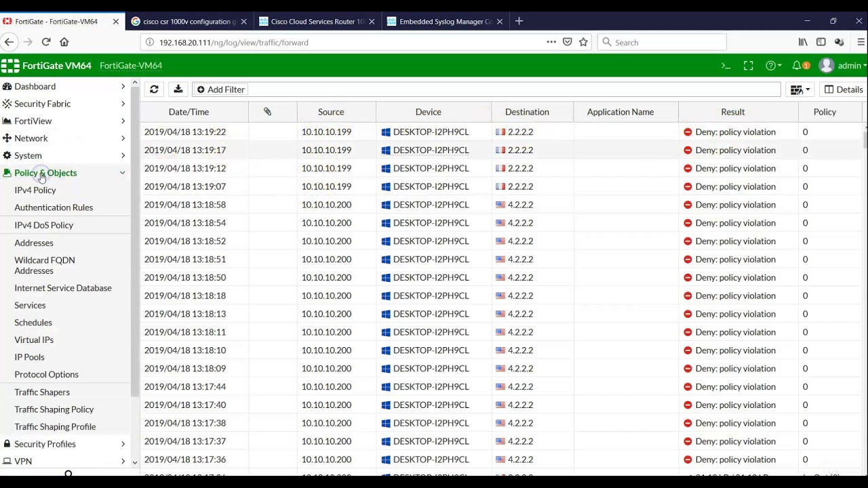Open the Virtual IPs page
This screenshot has height=488, width=868.
pos(34,340)
